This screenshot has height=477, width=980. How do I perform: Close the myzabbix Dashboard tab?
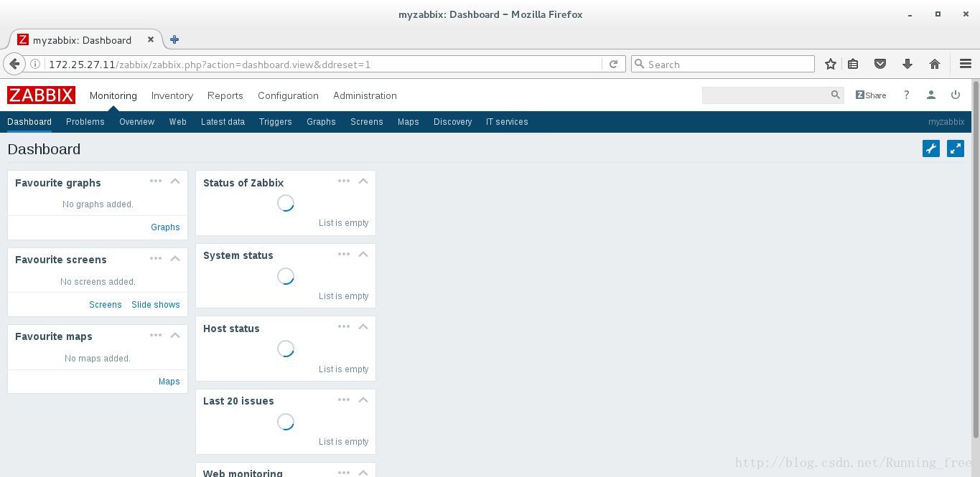pyautogui.click(x=151, y=39)
